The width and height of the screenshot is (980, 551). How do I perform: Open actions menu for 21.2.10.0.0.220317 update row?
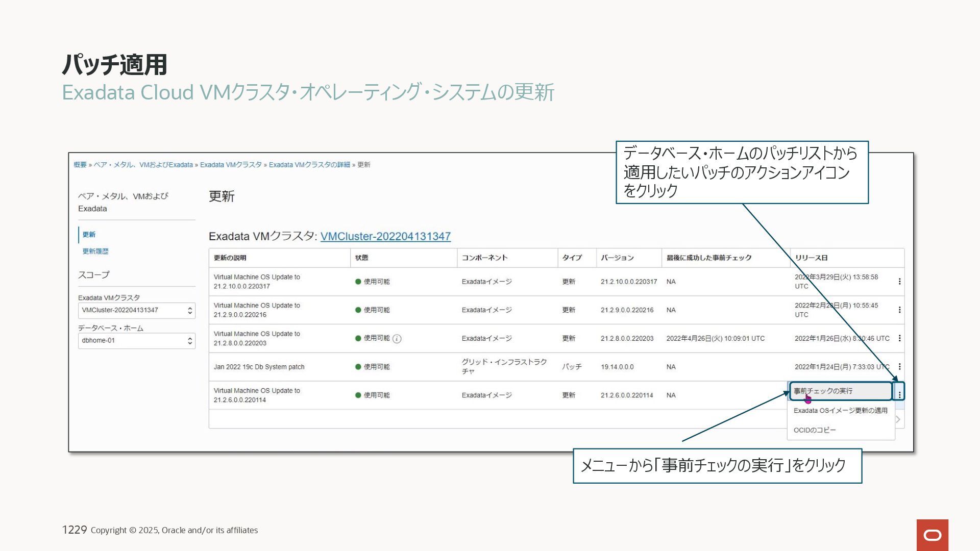tap(899, 282)
